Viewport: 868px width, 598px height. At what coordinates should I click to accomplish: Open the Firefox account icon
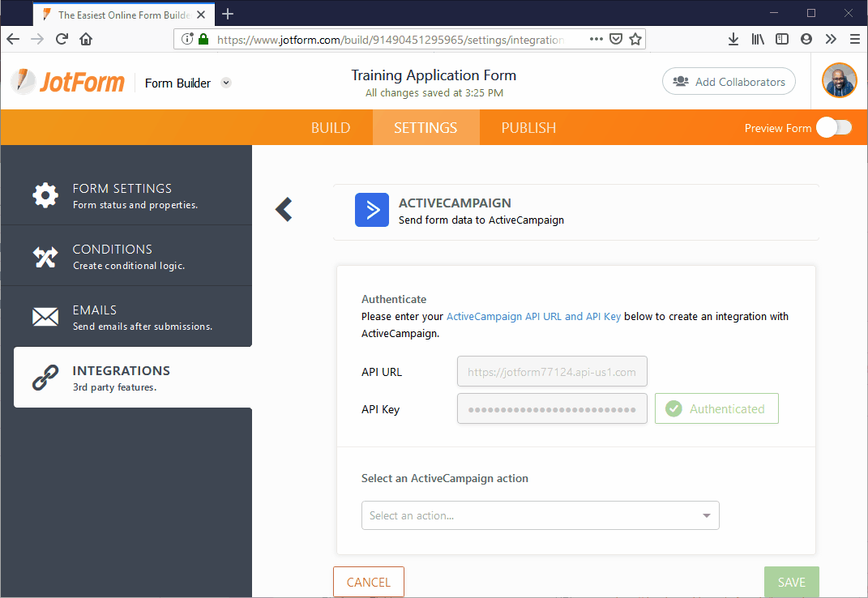click(x=806, y=39)
